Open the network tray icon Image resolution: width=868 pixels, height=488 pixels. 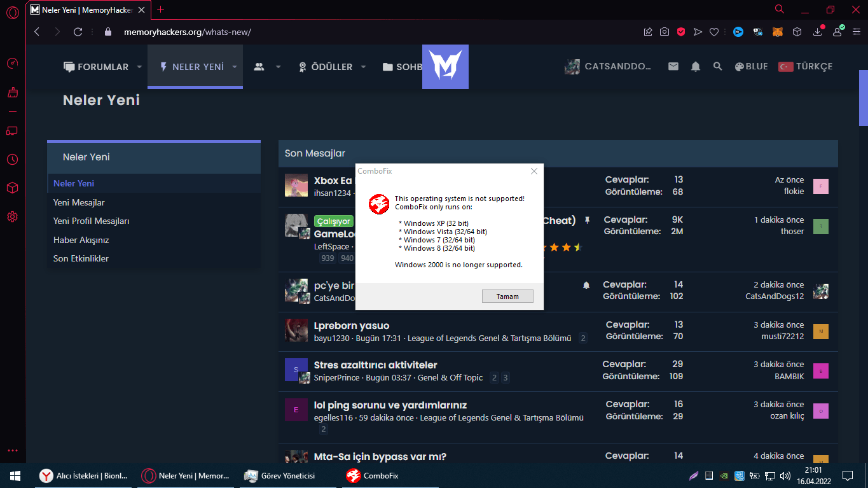[x=770, y=475]
